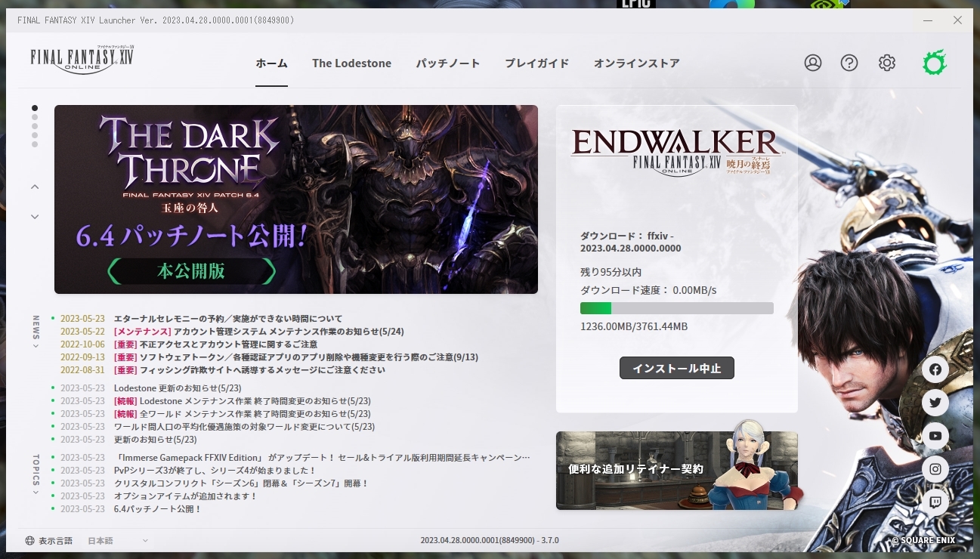Image resolution: width=980 pixels, height=559 pixels.
Task: Switch to the ホーム tab
Action: (271, 63)
